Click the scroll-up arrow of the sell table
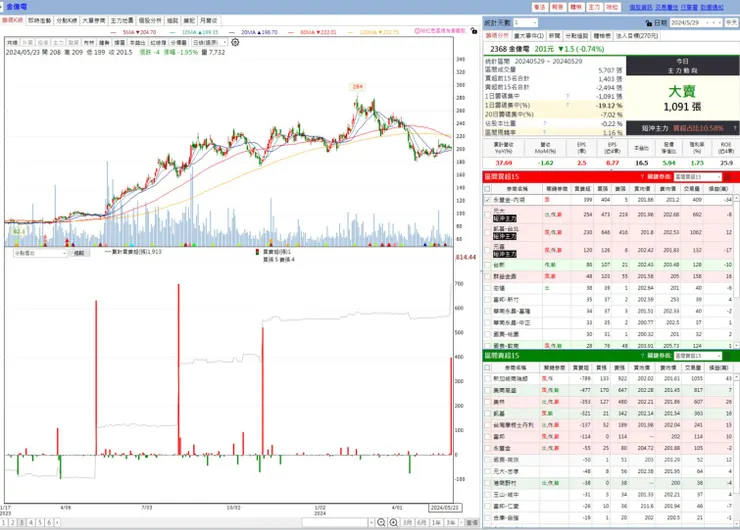Viewport: 740px width, 530px height. [737, 378]
